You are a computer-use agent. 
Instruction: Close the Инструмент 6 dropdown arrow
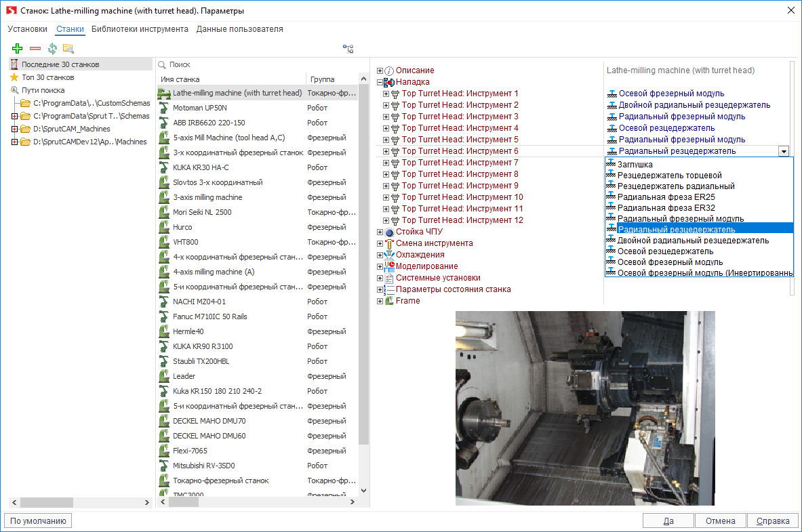coord(784,152)
